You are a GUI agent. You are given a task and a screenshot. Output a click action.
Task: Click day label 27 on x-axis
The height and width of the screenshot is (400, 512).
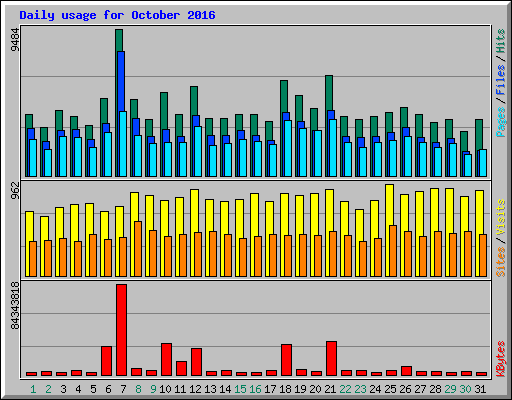click(420, 389)
